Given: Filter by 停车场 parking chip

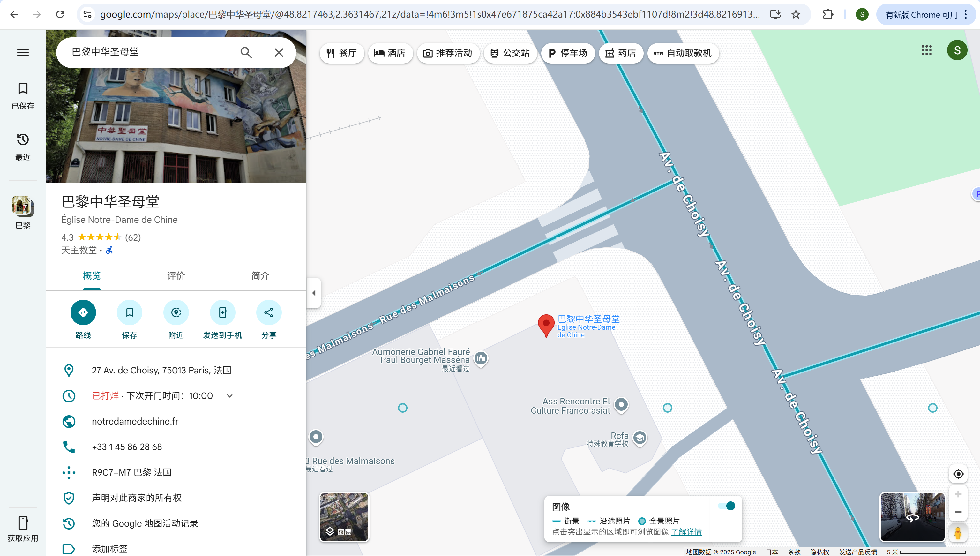Looking at the screenshot, I should [x=568, y=53].
